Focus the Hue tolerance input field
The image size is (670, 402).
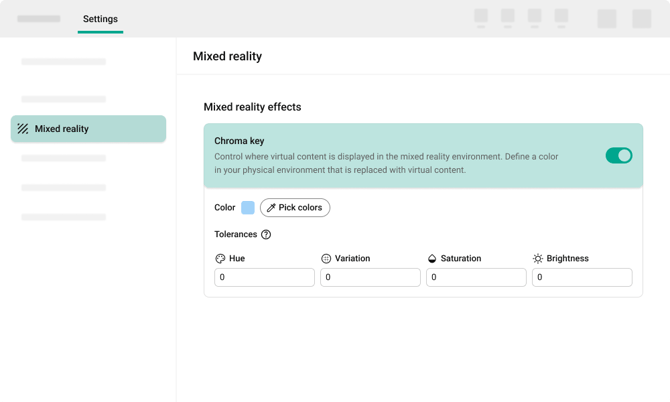pos(264,277)
